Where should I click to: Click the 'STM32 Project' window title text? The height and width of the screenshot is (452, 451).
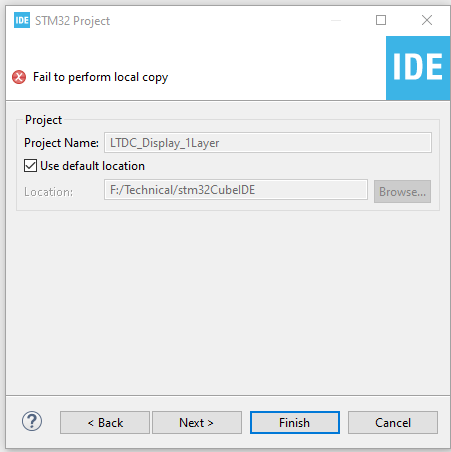72,21
